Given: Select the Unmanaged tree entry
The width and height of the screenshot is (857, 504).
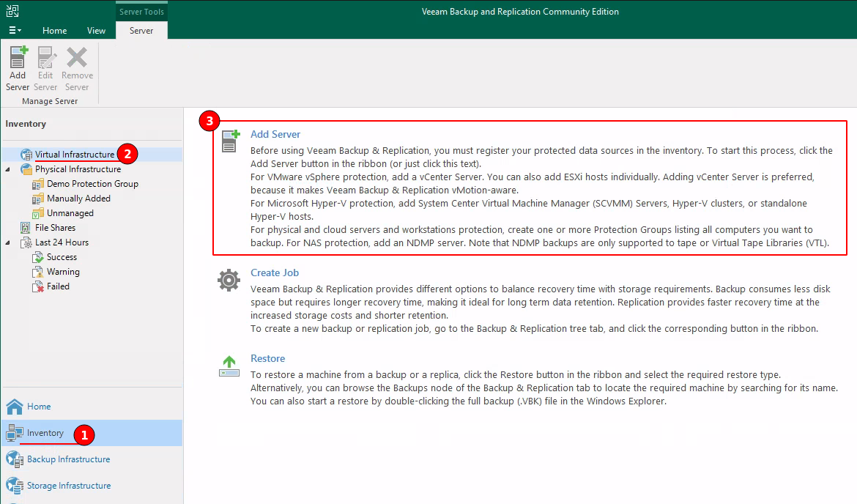Looking at the screenshot, I should (x=70, y=213).
